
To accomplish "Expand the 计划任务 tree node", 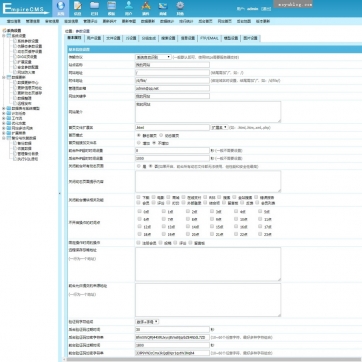I will tap(4, 113).
